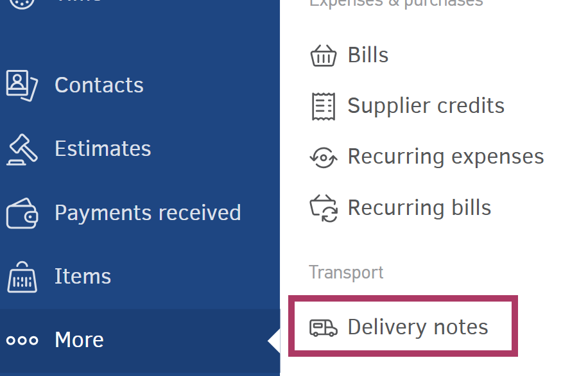
Task: Select the Supplier credits text
Action: tap(426, 106)
